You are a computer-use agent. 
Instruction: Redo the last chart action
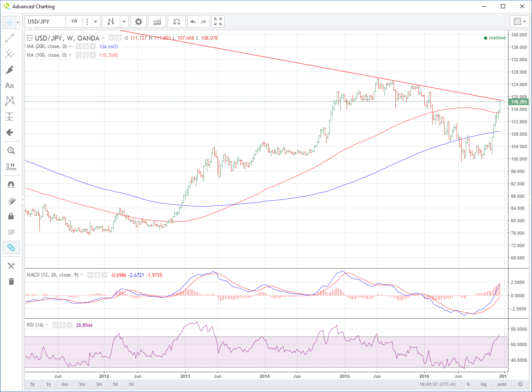pyautogui.click(x=203, y=22)
